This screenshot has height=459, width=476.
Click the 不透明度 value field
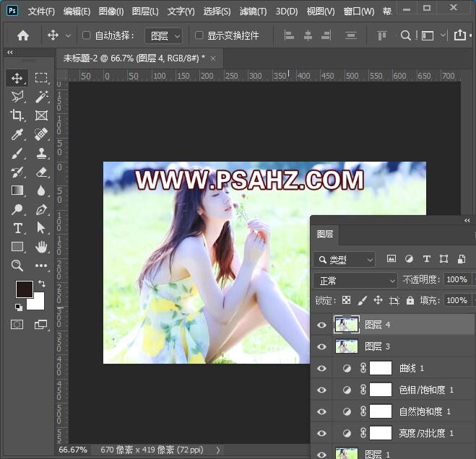(x=457, y=279)
